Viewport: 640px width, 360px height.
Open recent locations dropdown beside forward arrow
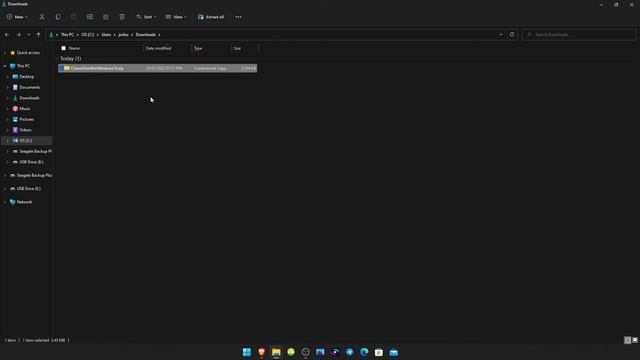[29, 35]
